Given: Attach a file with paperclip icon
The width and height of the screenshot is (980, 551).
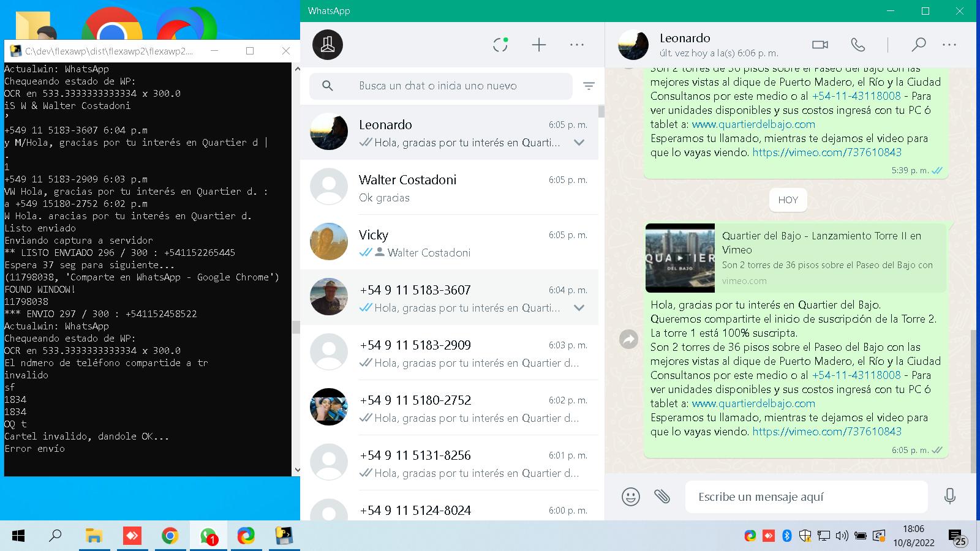Looking at the screenshot, I should click(662, 497).
